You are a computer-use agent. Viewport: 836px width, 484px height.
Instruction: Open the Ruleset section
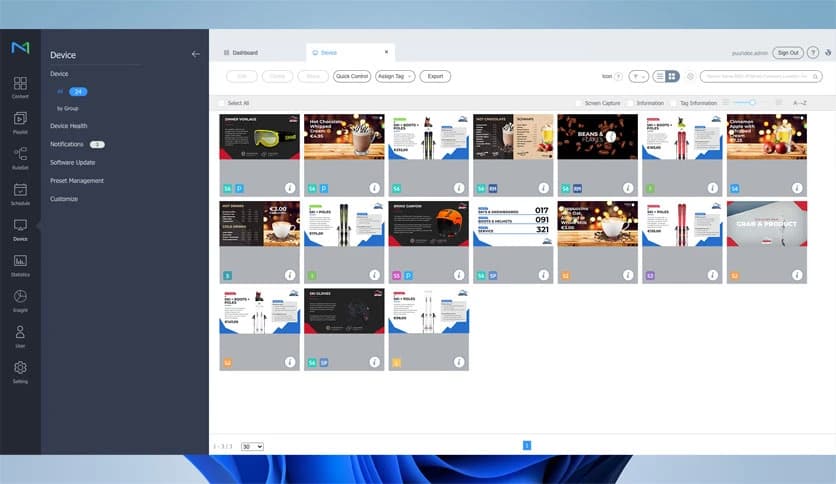coord(20,158)
